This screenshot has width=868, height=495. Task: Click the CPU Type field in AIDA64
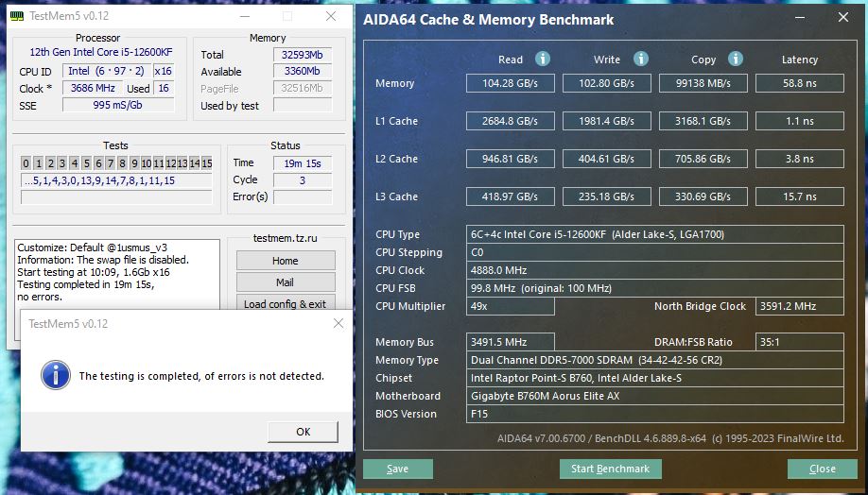coord(655,234)
